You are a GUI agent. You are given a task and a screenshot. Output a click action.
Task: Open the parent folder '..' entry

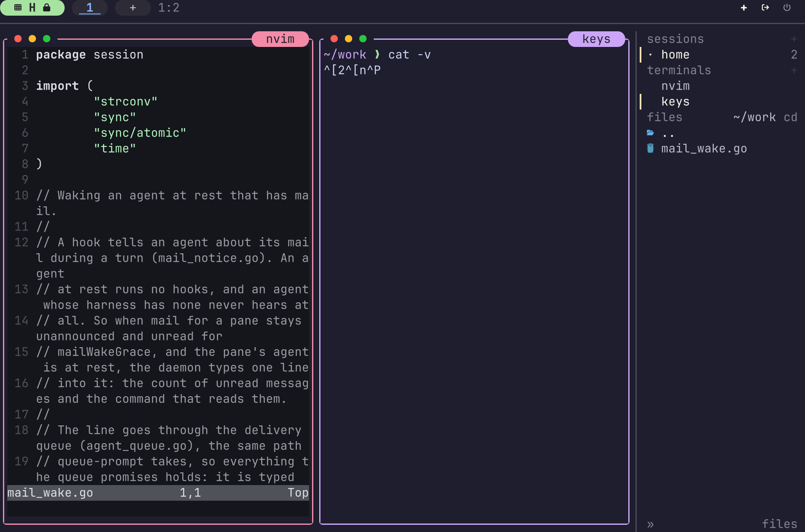pos(719,133)
